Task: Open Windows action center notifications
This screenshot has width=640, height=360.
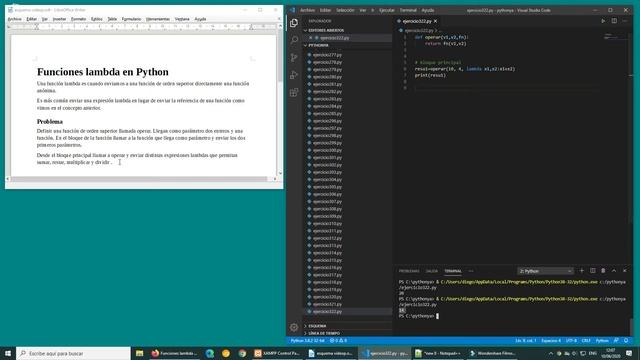Action: [x=629, y=353]
